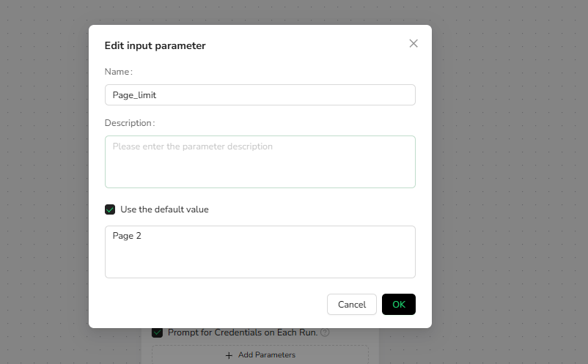This screenshot has width=588, height=364.
Task: Click the parameter description placeholder text
Action: point(192,146)
